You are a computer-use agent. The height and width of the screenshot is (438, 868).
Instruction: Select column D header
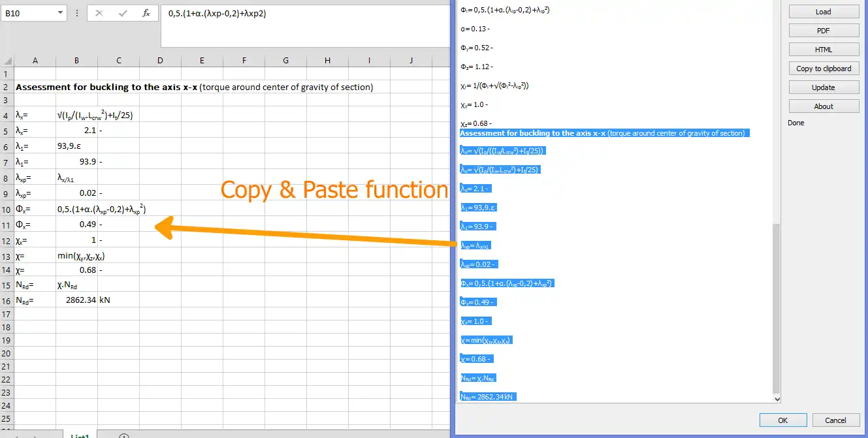pyautogui.click(x=160, y=61)
